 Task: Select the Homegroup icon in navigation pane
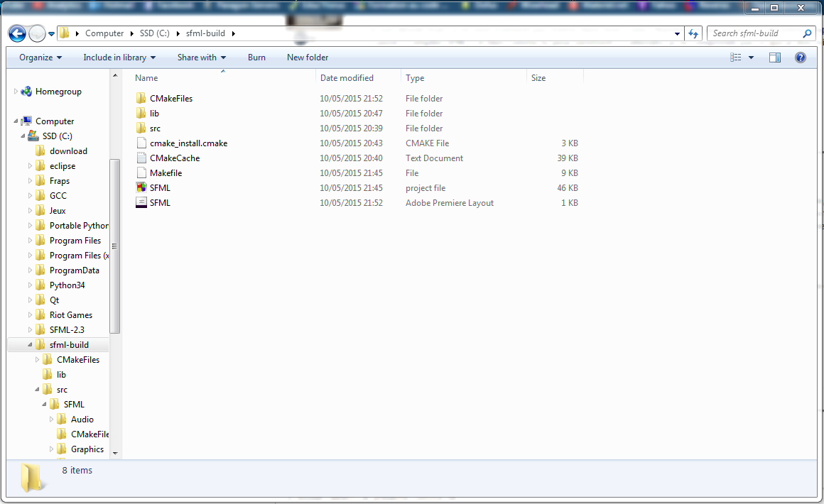27,92
